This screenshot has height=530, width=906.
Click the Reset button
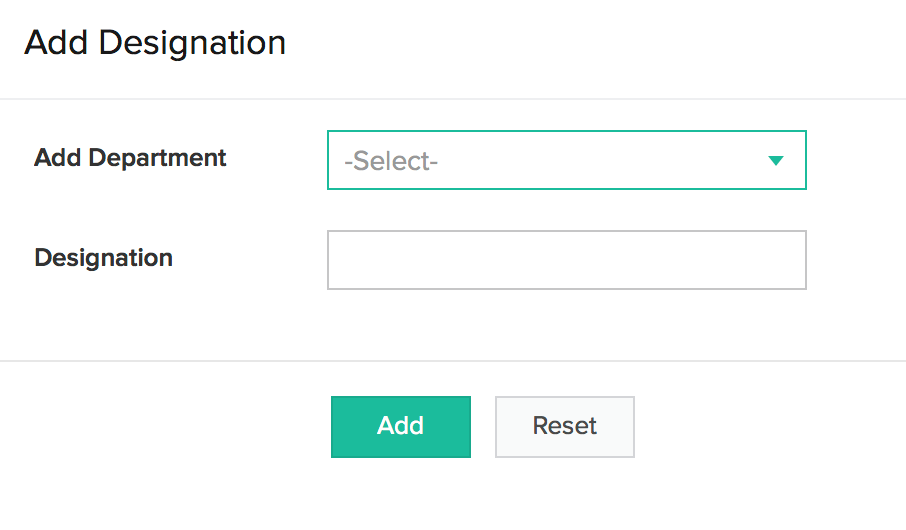click(x=564, y=426)
